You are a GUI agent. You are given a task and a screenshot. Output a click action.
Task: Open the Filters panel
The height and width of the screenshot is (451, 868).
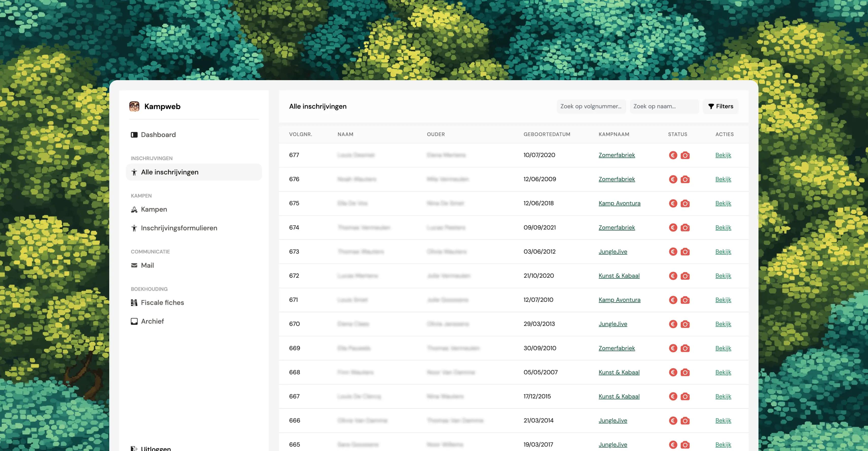coord(720,107)
